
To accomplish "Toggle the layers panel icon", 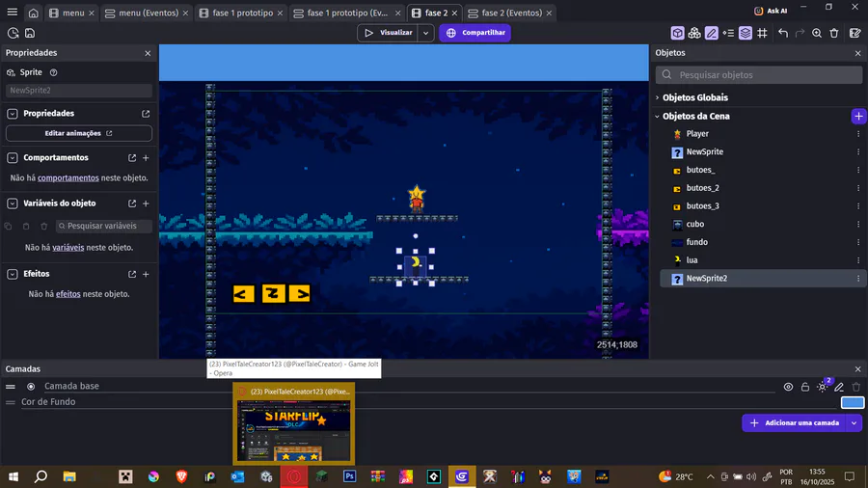I will tap(746, 33).
